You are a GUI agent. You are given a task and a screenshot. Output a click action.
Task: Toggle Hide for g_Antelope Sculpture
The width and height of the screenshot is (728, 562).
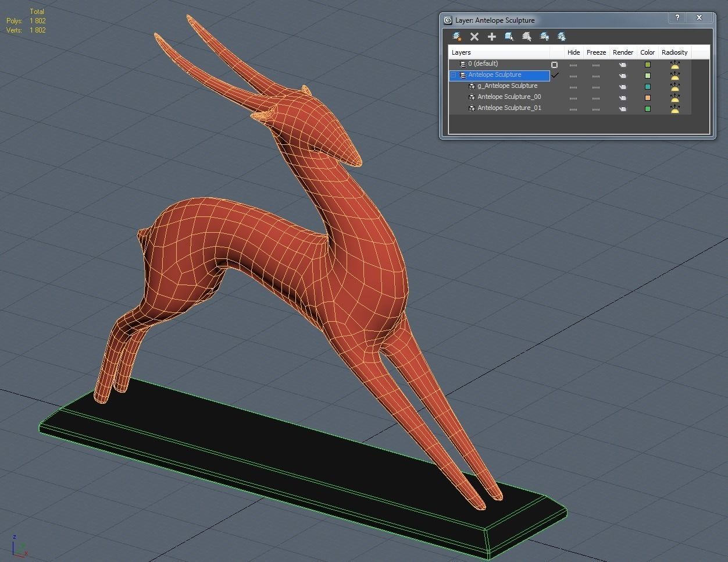point(573,87)
